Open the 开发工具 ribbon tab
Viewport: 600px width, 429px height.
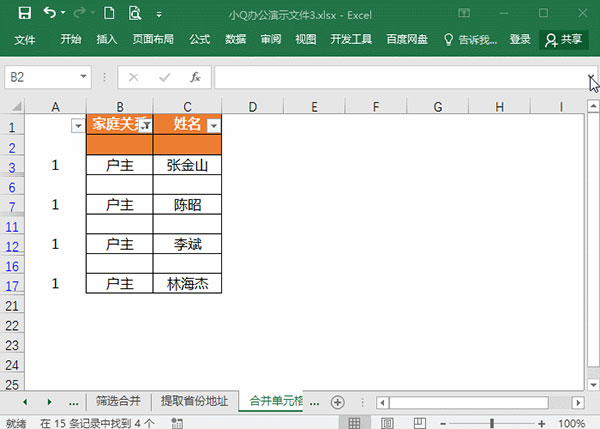351,39
